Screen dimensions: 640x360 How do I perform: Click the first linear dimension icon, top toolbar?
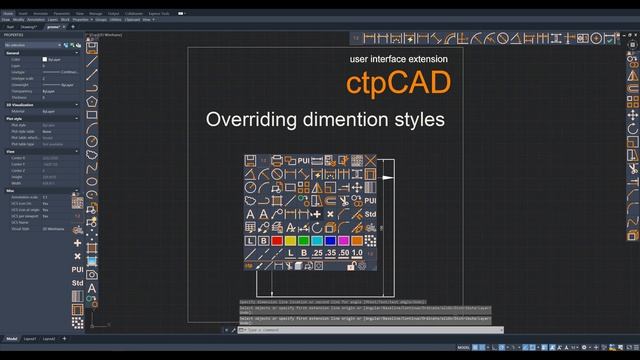(369, 39)
